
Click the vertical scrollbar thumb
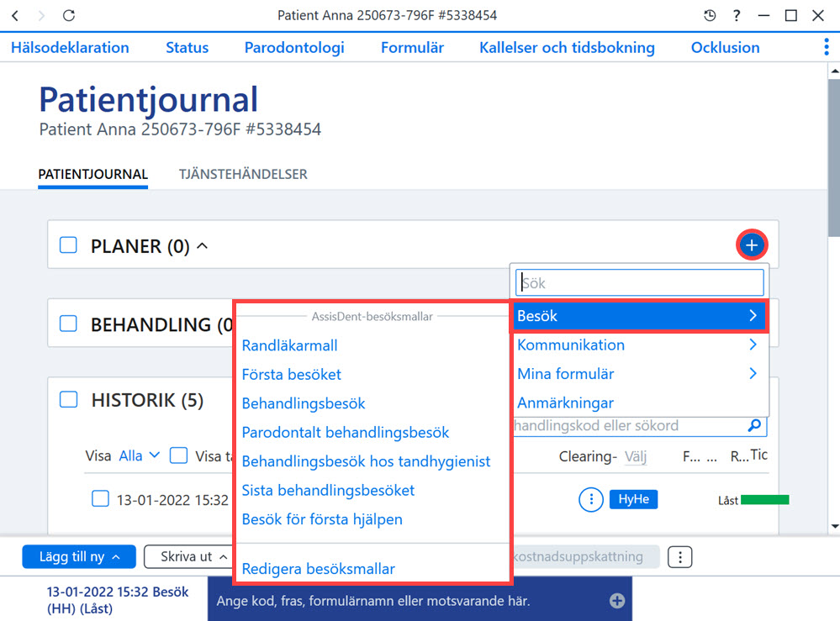click(x=834, y=158)
